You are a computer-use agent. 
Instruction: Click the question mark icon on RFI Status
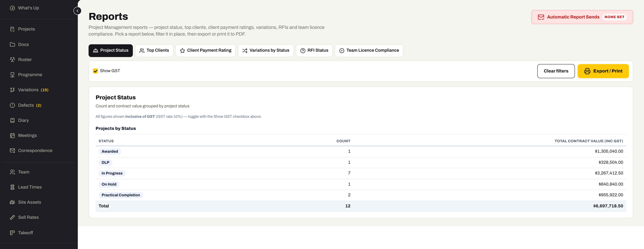click(x=303, y=51)
